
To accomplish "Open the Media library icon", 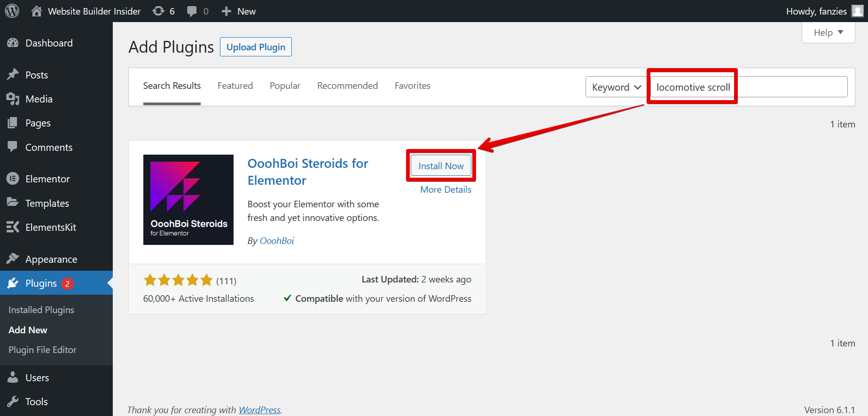I will 13,99.
